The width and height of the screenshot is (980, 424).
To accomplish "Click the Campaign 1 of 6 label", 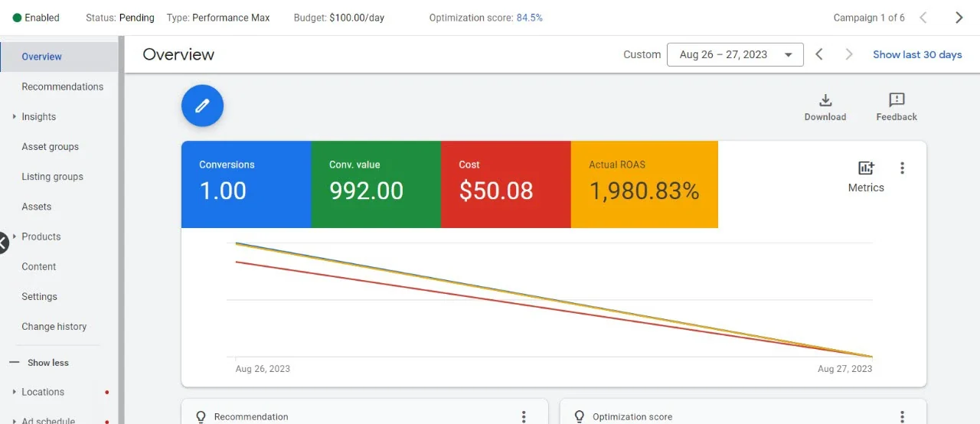I will click(869, 18).
